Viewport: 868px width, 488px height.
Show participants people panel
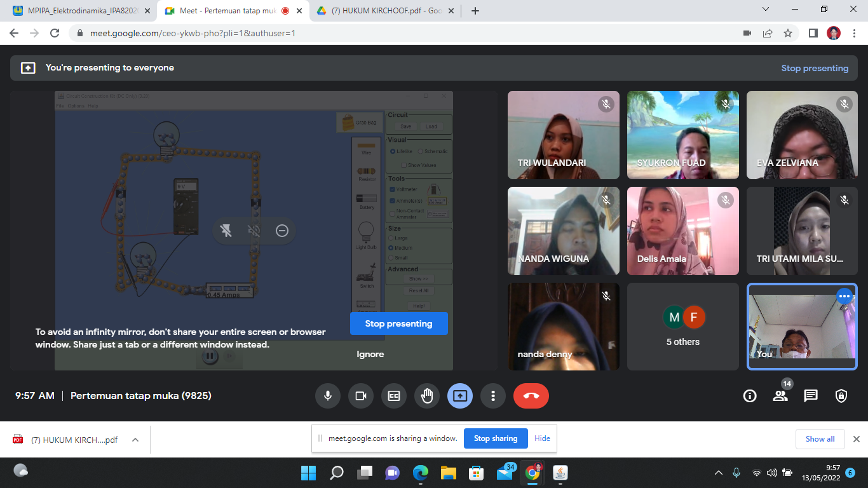tap(780, 396)
